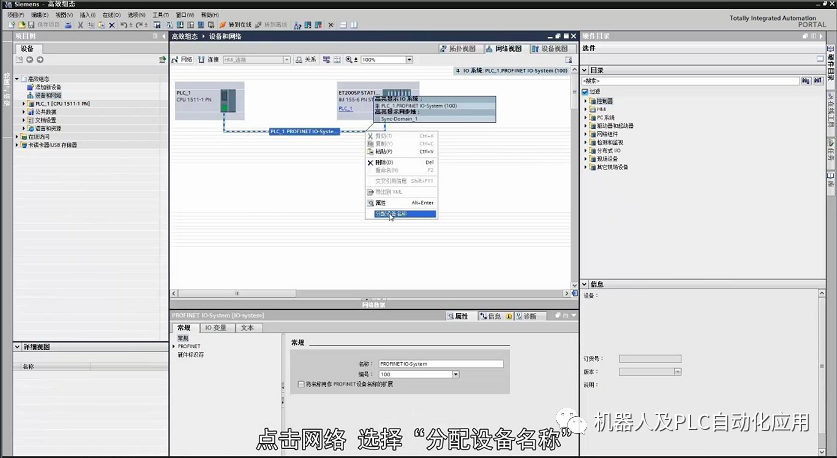Expand the 控制器 catalog folder
This screenshot has height=458, width=837.
586,101
